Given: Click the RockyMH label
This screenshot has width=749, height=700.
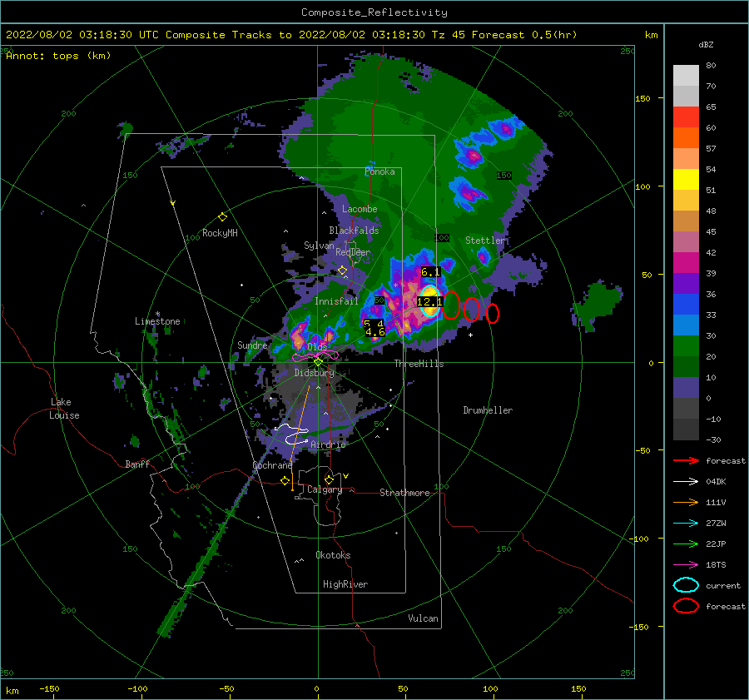Looking at the screenshot, I should tap(220, 233).
